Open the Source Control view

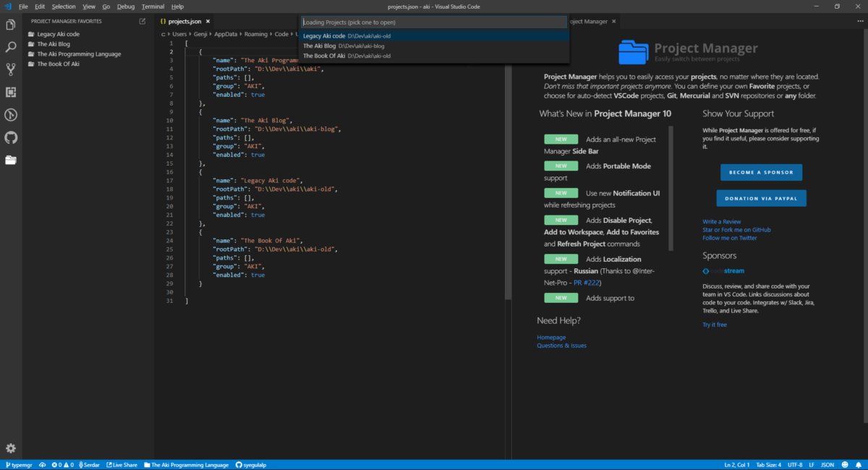click(x=11, y=69)
